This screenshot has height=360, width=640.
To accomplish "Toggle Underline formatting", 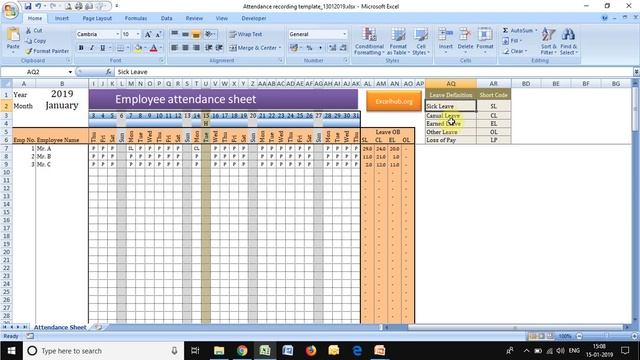I will [x=102, y=48].
